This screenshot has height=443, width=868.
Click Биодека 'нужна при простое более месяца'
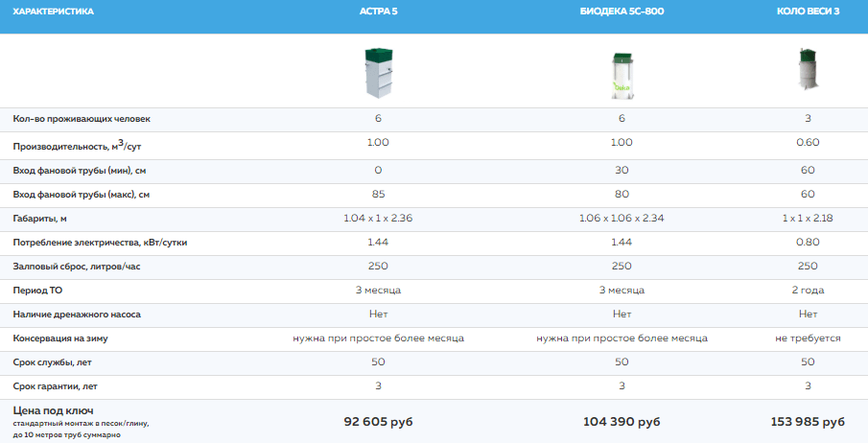pos(622,338)
